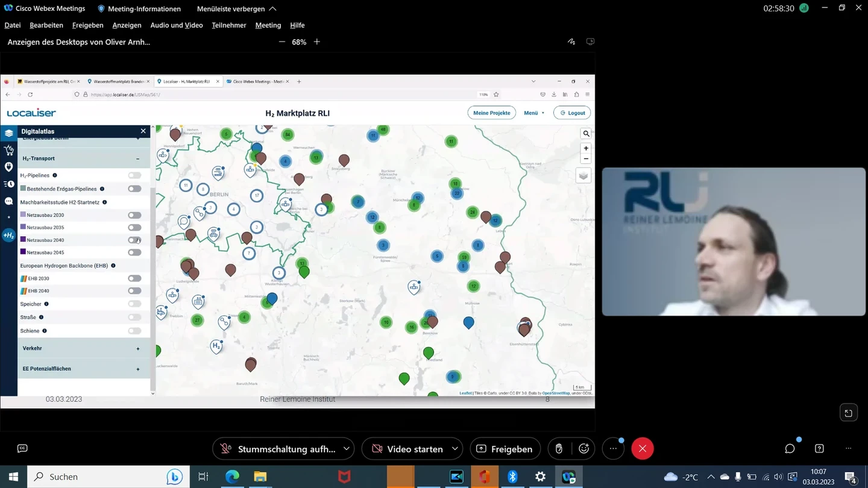Toggle the Netzausbau 2040 switch
Image resolution: width=868 pixels, height=488 pixels.
tap(134, 240)
